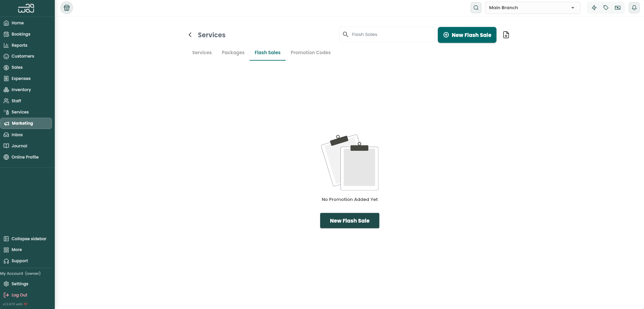Viewport: 644px width, 309px height.
Task: Click "No Promotion Added Yet" text
Action: tap(350, 199)
